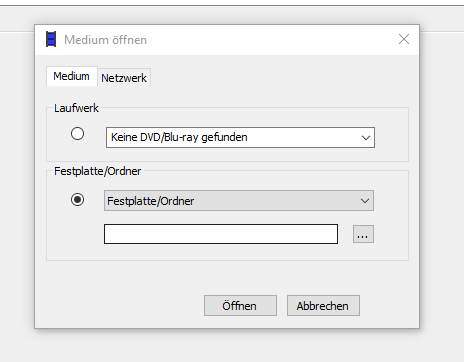Screen dimensions: 464x362
Task: Click the chevron arrow of the Laufwerk dropdown
Action: tap(366, 137)
